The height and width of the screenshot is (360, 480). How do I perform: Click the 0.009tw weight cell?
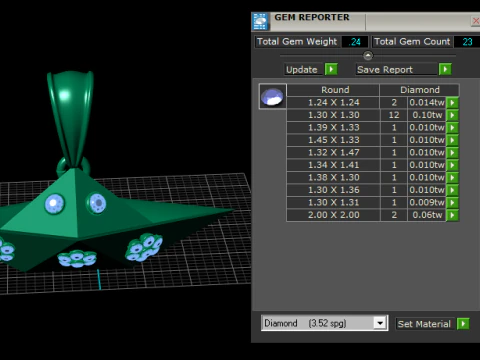pos(427,202)
